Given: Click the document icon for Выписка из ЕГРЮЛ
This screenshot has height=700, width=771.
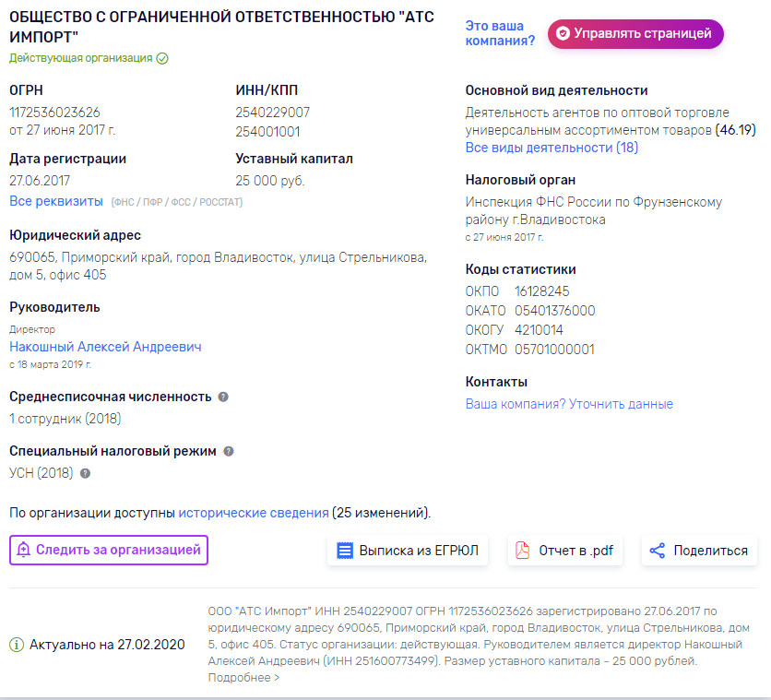Looking at the screenshot, I should 345,551.
